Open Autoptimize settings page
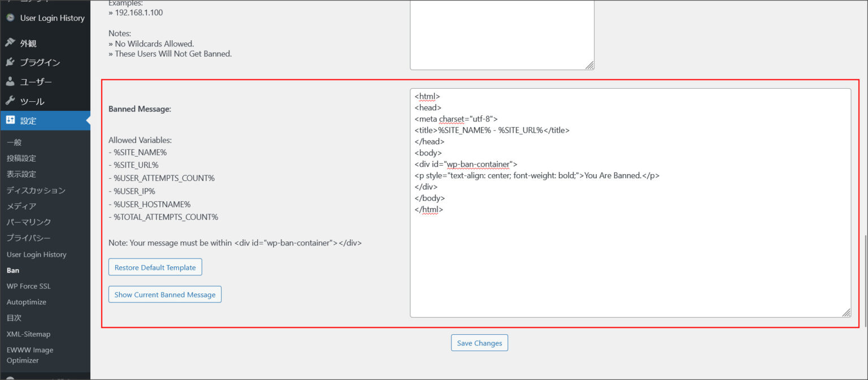The width and height of the screenshot is (868, 380). [27, 302]
